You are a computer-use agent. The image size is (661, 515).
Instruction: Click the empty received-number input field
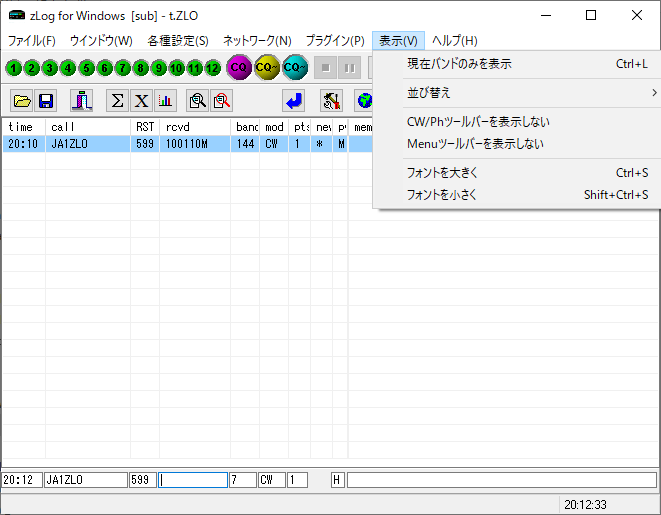click(x=193, y=480)
